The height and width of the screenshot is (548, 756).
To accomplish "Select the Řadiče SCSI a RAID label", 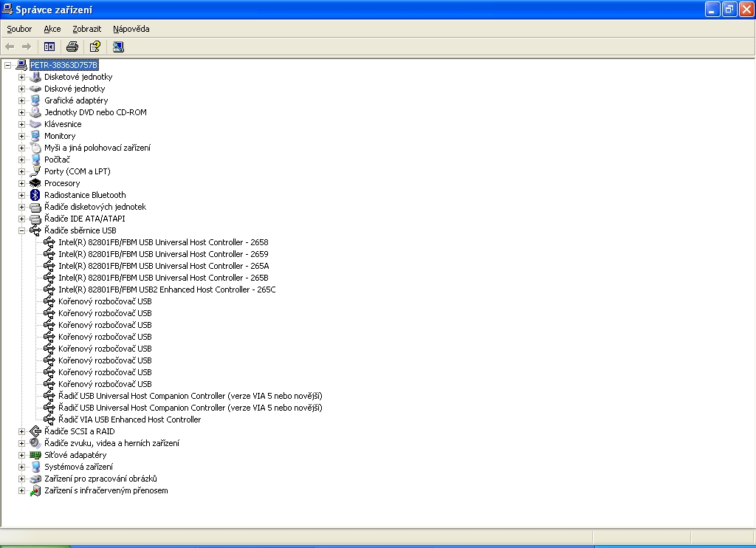I will (80, 431).
